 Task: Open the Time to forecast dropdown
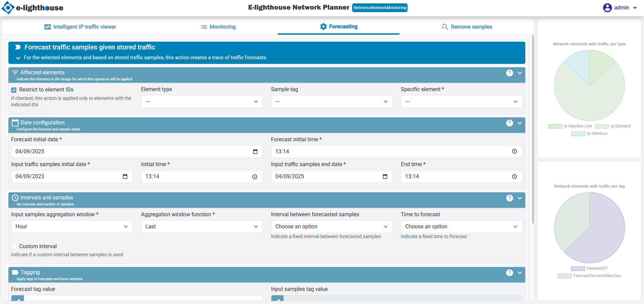click(x=461, y=227)
